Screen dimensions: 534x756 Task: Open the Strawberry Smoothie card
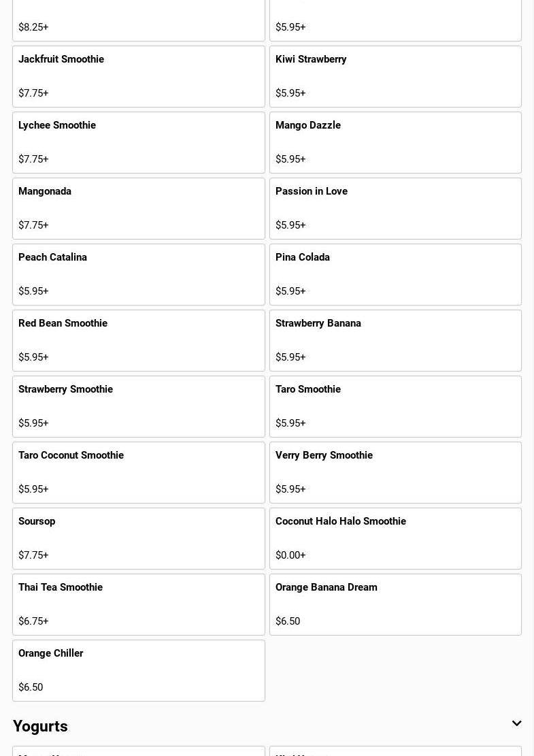pos(138,406)
